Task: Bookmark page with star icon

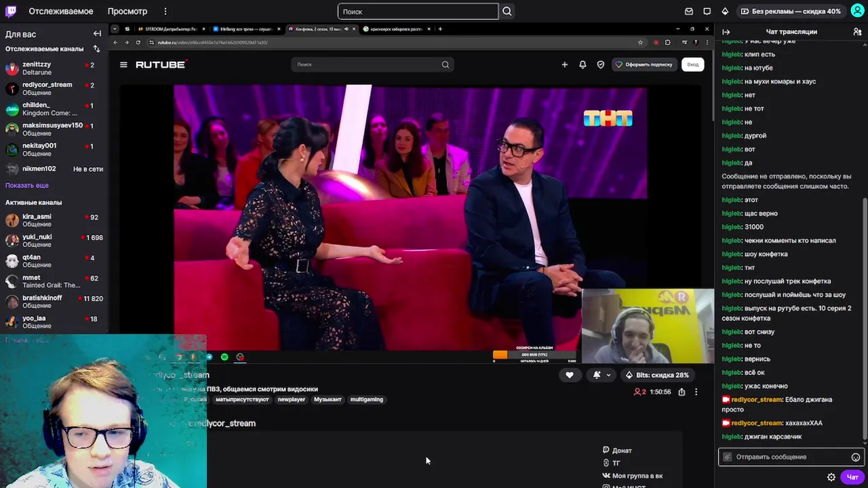Action: 640,42
